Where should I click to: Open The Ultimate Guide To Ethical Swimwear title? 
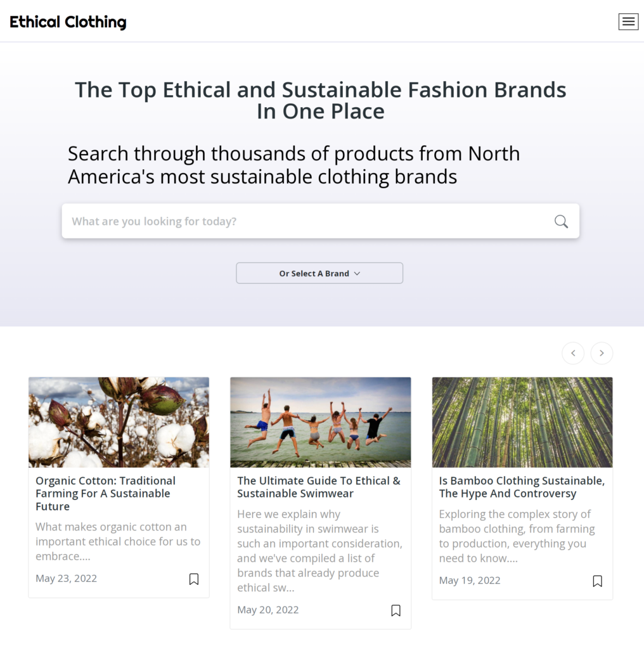(x=319, y=487)
